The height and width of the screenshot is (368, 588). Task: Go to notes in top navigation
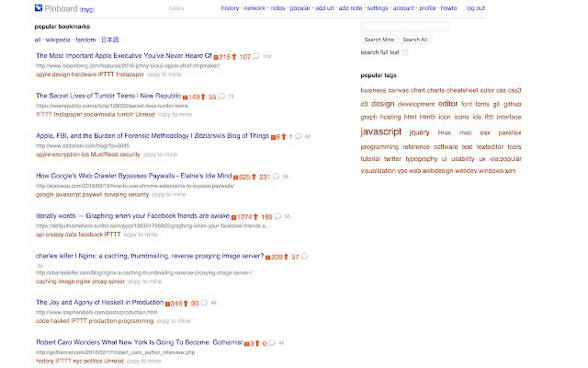pyautogui.click(x=277, y=8)
